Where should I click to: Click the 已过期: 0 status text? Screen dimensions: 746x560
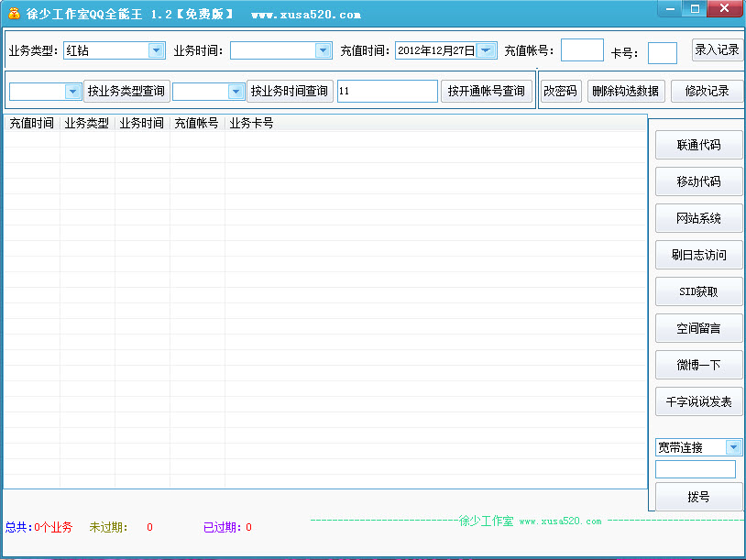tap(227, 527)
